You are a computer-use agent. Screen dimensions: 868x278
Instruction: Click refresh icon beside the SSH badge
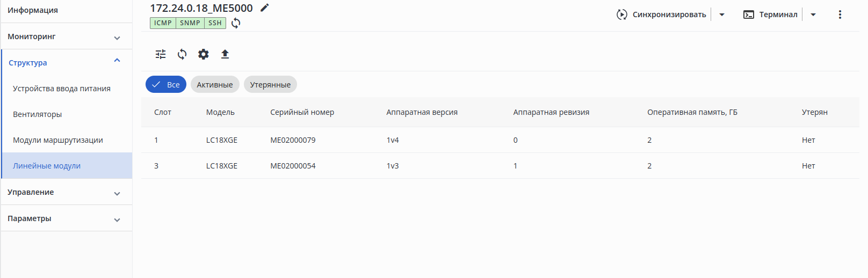(236, 23)
